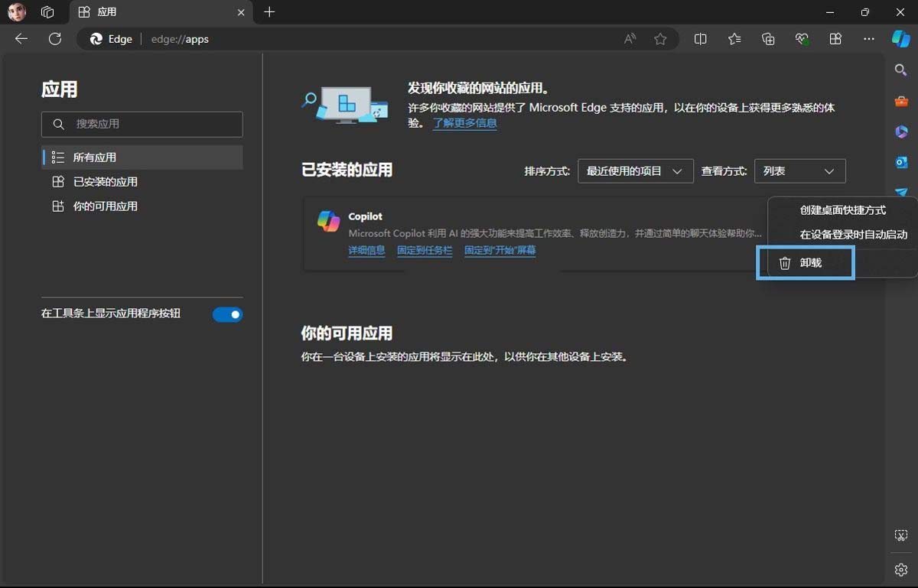918x588 pixels.
Task: Open the sidebar Microsoft 365 icon
Action: (901, 132)
